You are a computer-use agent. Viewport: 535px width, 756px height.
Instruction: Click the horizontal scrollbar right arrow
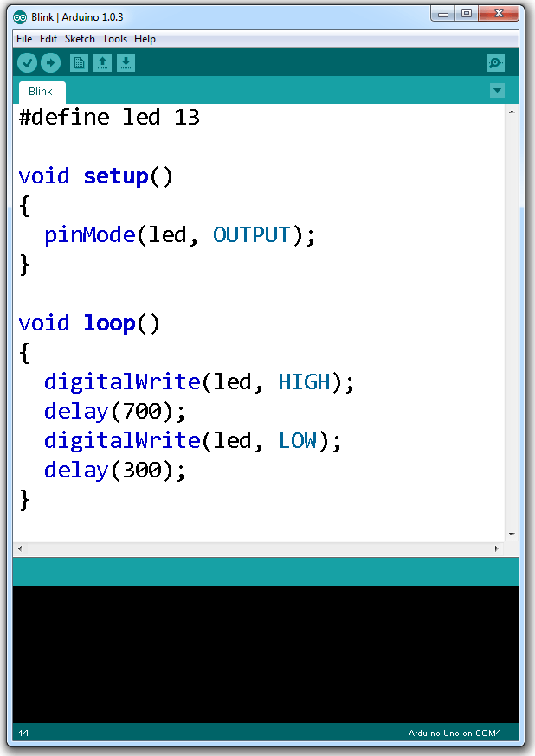[496, 548]
